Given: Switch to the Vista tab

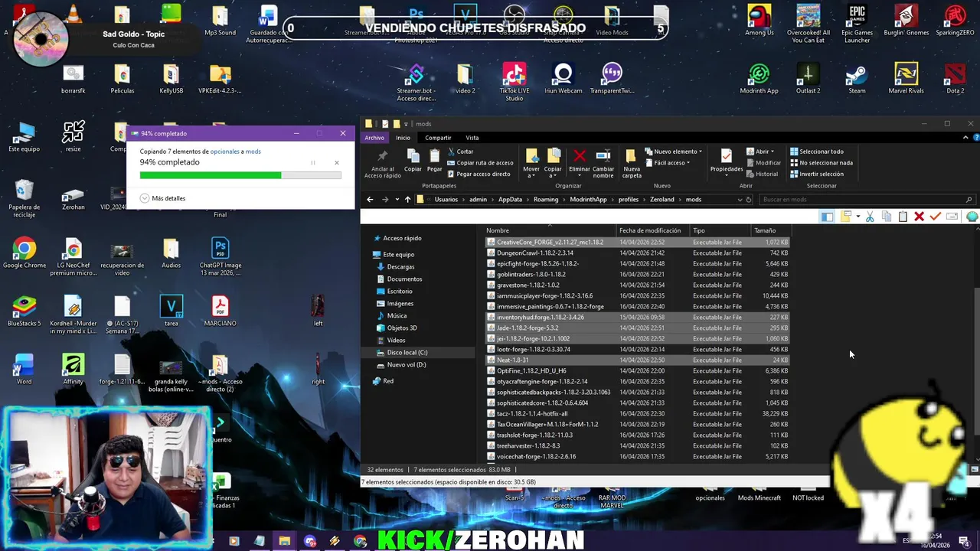Looking at the screenshot, I should click(472, 138).
